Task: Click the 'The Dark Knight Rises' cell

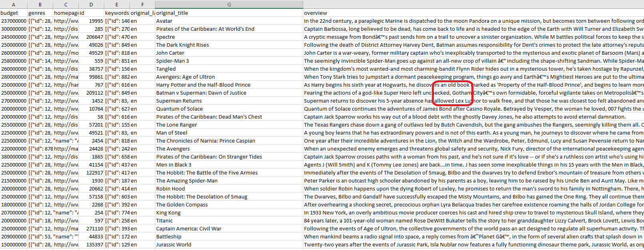Action: tap(183, 45)
